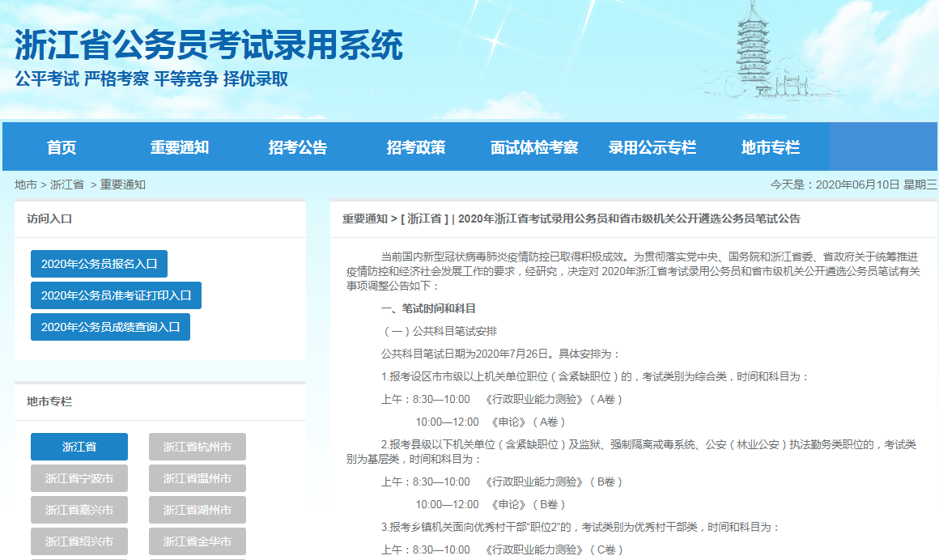939x560 pixels.
Task: Open the 面试体检考察 navigation item
Action: point(534,147)
